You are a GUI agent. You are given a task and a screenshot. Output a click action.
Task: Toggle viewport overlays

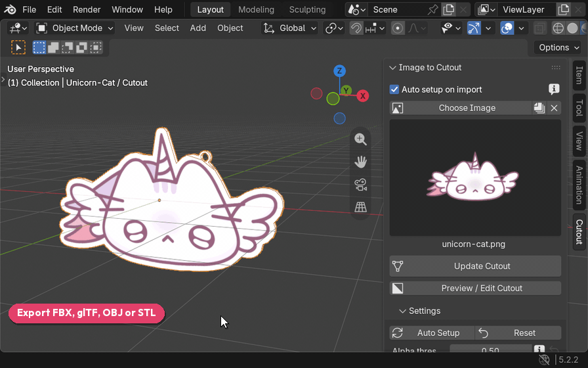507,28
